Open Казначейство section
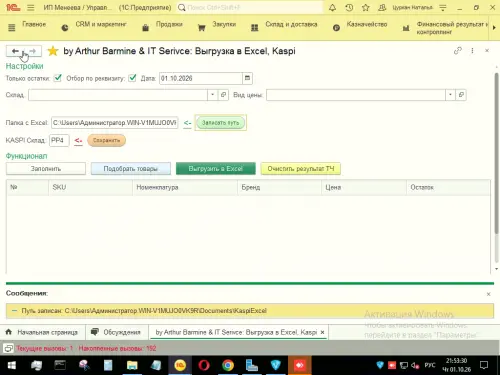Viewport: 500px width, 375px height. coord(367,24)
